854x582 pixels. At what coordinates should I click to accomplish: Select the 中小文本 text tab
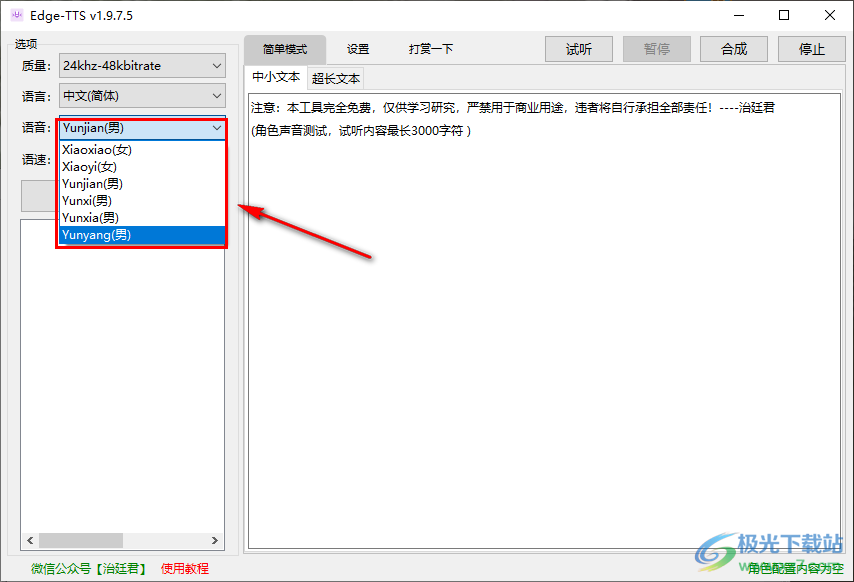(276, 77)
